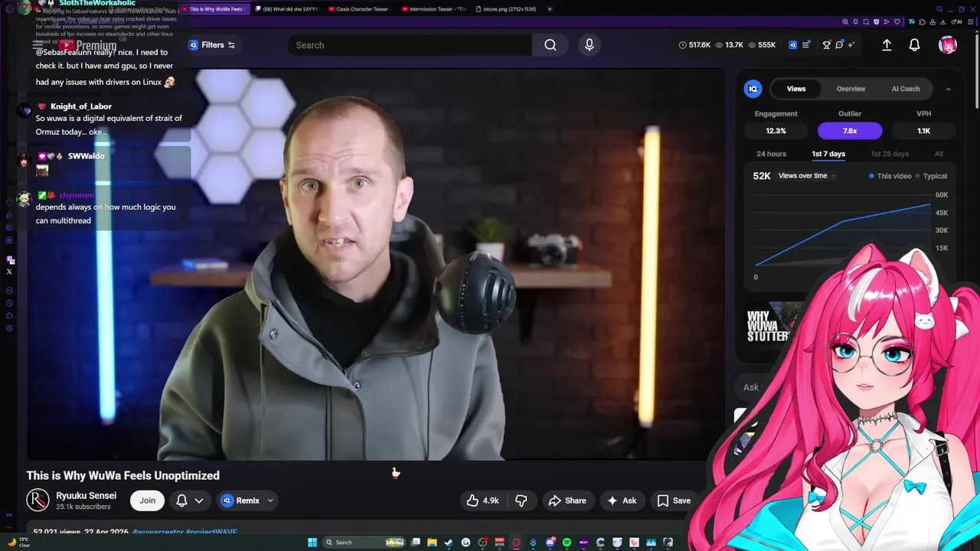
Task: Click the X icon in browser sidebar
Action: pyautogui.click(x=9, y=272)
